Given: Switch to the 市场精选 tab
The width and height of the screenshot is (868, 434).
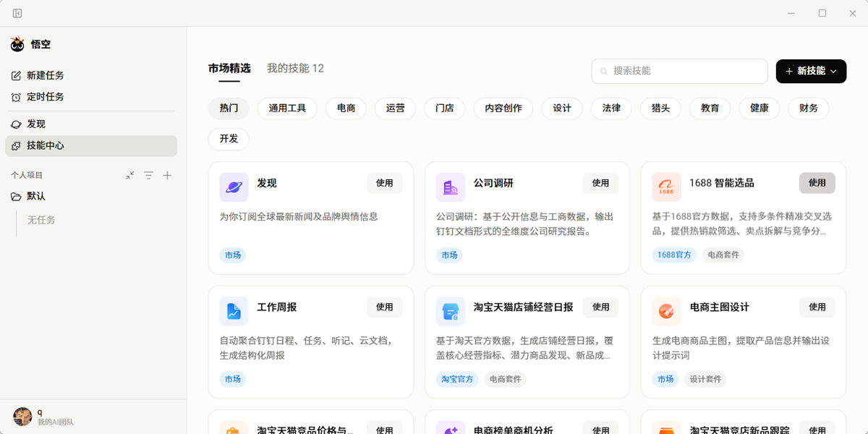Looking at the screenshot, I should [x=229, y=69].
